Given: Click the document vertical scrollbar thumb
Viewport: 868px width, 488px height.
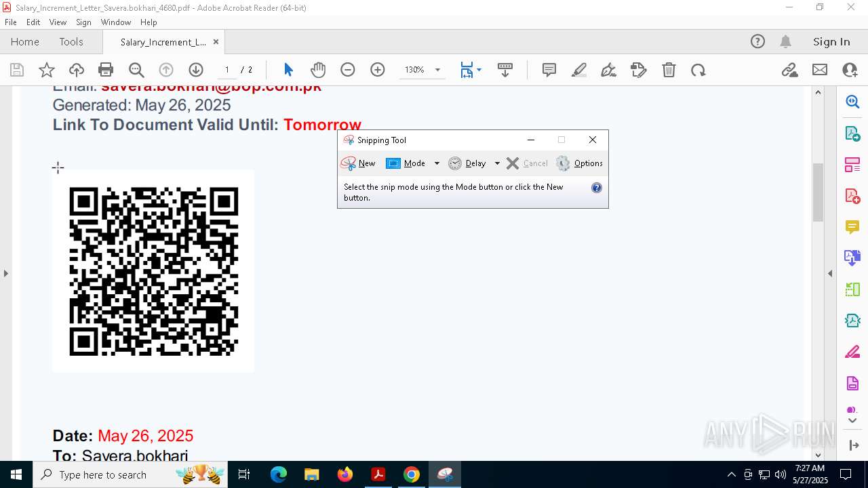Looking at the screenshot, I should [818, 192].
